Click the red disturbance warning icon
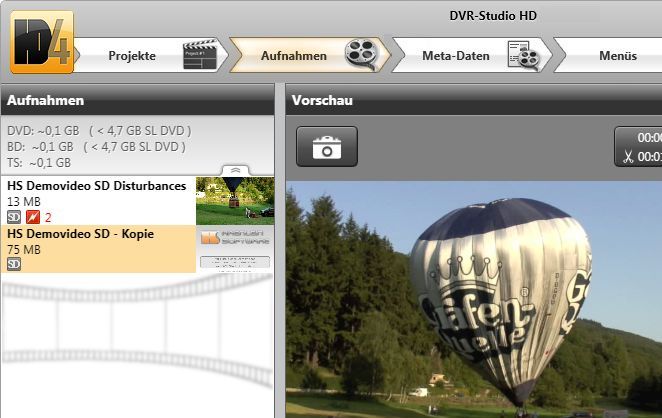Screen dimensions: 662x418 tap(33, 217)
